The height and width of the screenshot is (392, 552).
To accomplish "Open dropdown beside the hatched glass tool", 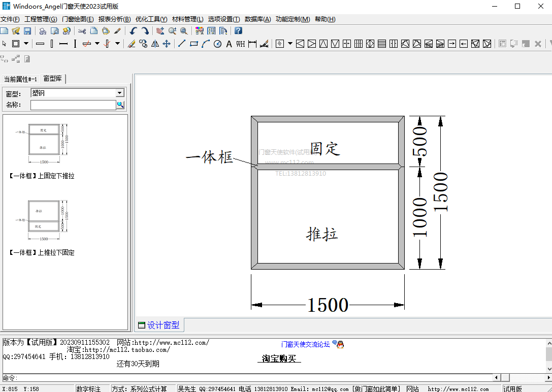I will click(x=290, y=44).
